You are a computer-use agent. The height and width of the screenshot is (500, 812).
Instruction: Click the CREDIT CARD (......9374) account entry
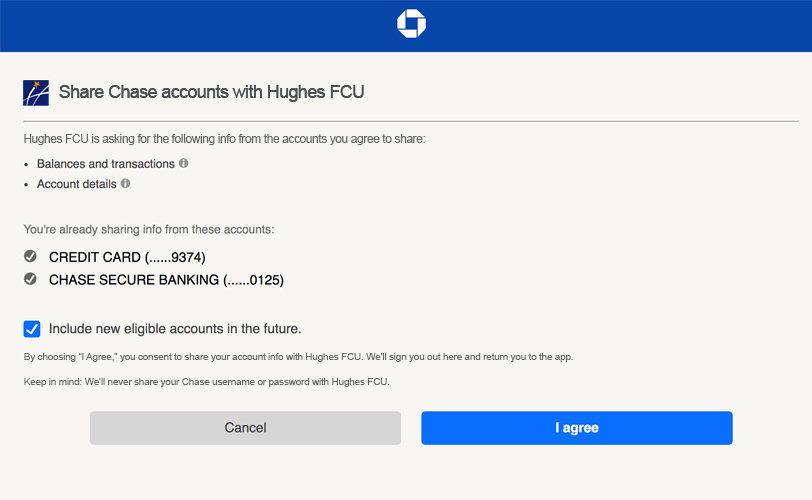point(127,257)
